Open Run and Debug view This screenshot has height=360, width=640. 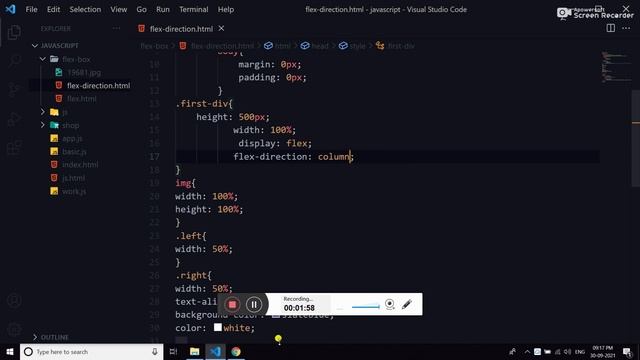14,119
